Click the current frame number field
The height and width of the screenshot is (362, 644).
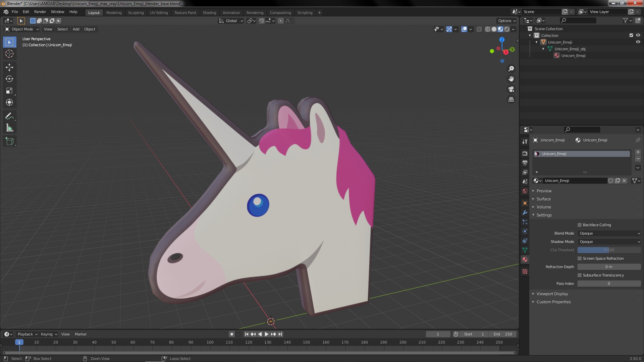click(438, 334)
